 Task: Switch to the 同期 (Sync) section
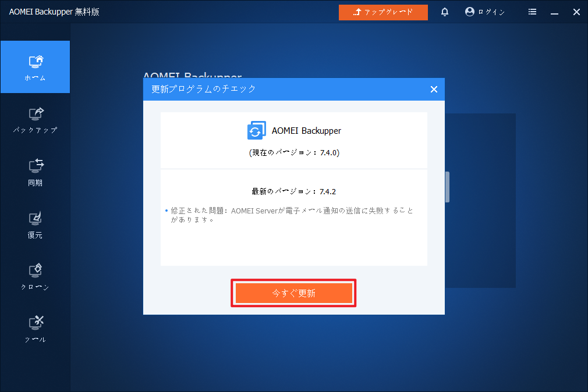click(36, 173)
